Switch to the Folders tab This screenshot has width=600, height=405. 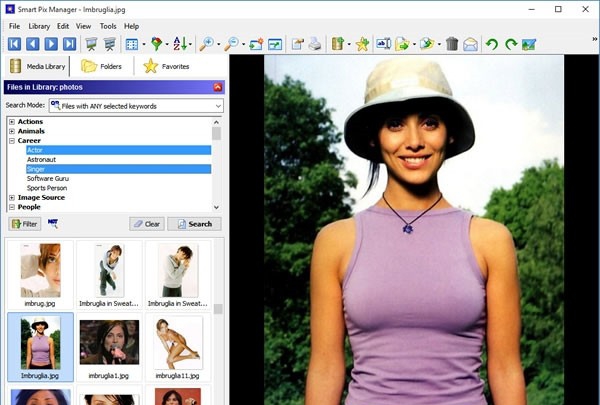[x=101, y=66]
